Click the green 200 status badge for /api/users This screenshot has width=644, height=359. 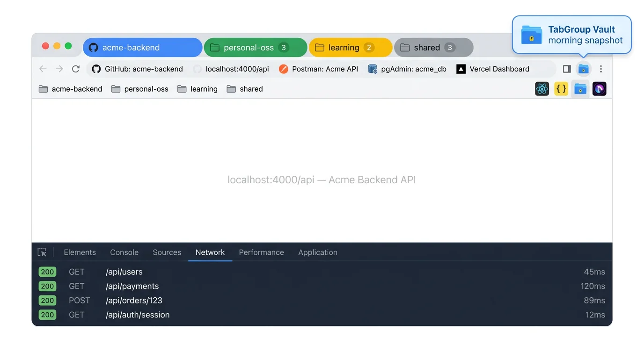click(47, 272)
